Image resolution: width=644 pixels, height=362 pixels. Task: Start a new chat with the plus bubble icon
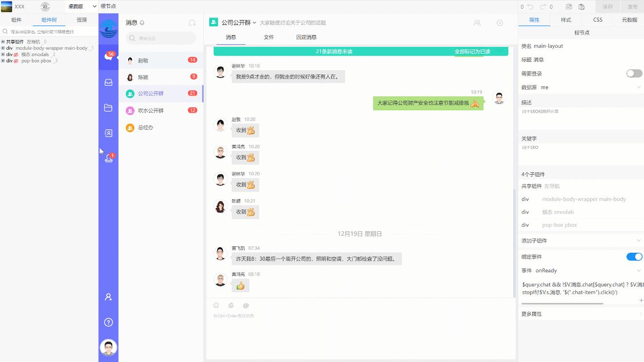click(x=192, y=23)
